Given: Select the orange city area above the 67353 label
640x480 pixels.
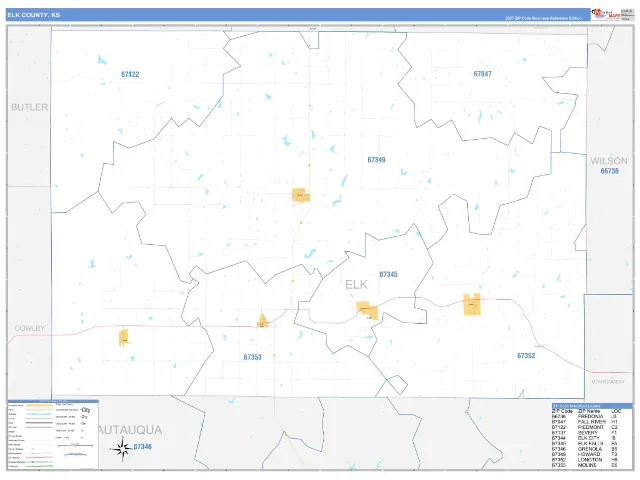Looking at the screenshot, I should (263, 321).
